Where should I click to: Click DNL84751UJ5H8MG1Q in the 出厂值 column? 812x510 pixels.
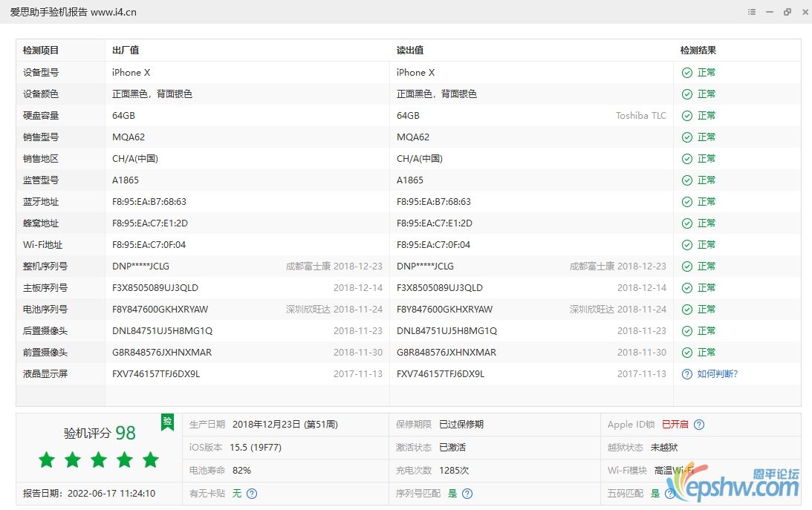[x=162, y=331]
